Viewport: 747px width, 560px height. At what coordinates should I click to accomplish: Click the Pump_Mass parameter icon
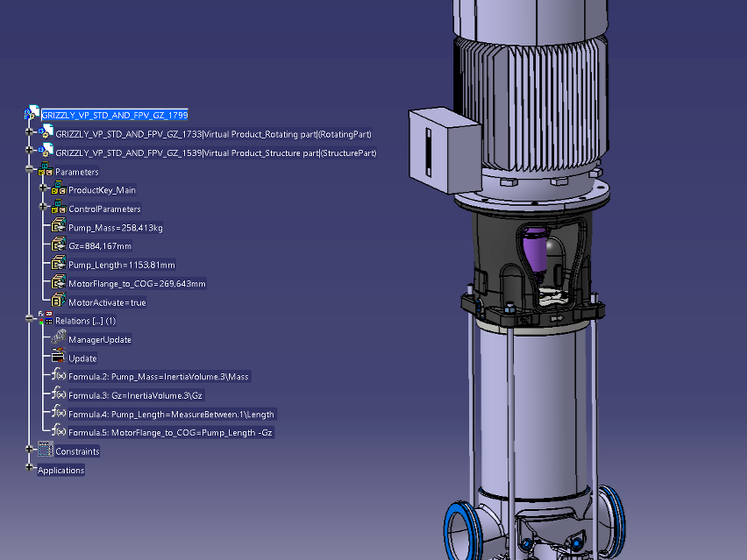click(x=59, y=228)
